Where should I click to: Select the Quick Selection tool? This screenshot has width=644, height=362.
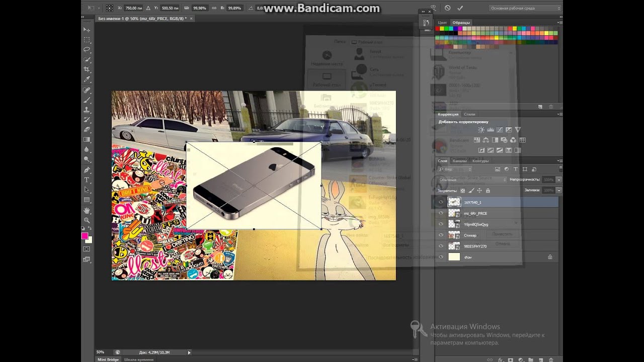point(87,59)
